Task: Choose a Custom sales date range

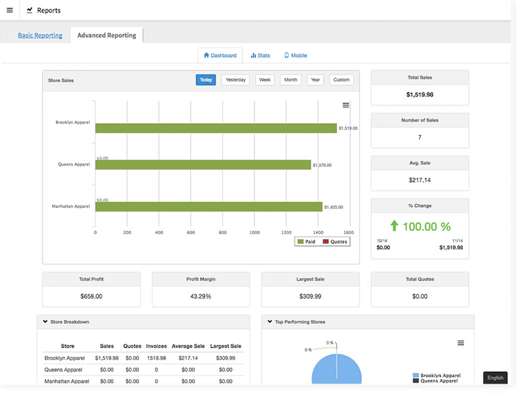Action: 341,80
